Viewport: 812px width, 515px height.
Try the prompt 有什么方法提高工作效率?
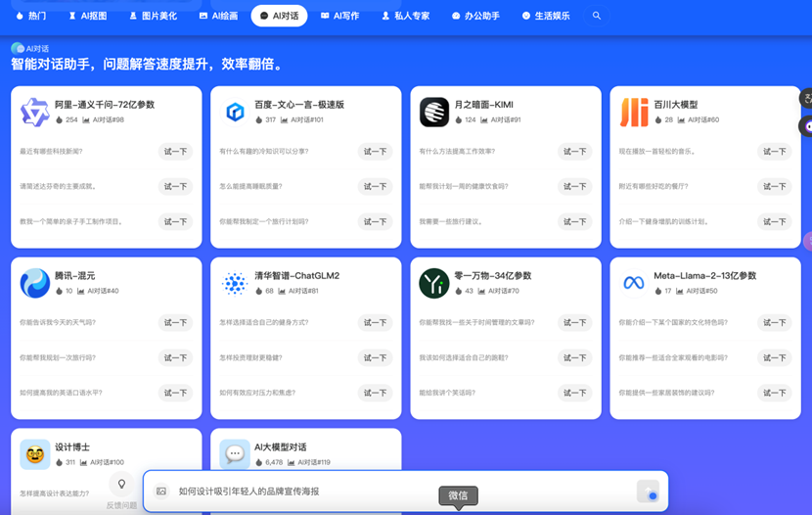pyautogui.click(x=575, y=152)
